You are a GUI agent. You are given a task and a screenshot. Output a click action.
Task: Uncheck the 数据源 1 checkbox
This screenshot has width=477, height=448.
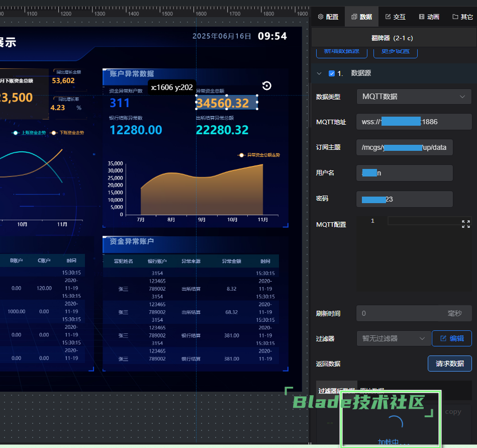pos(332,73)
